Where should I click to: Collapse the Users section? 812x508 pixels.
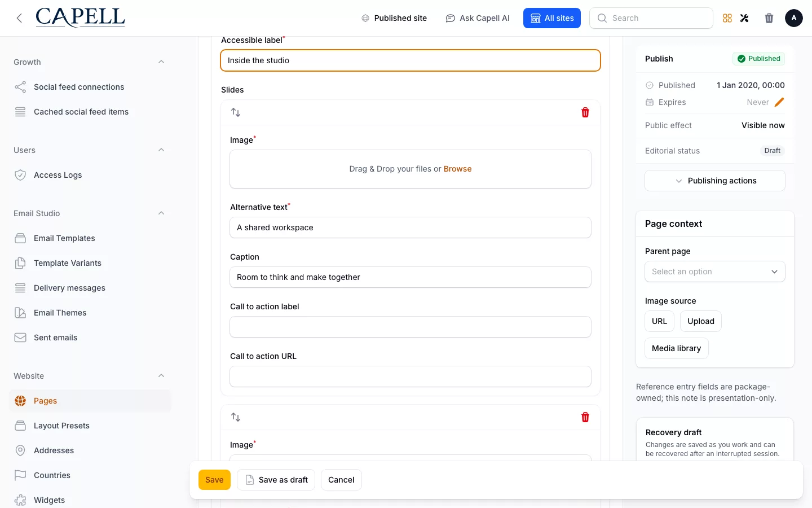(161, 150)
